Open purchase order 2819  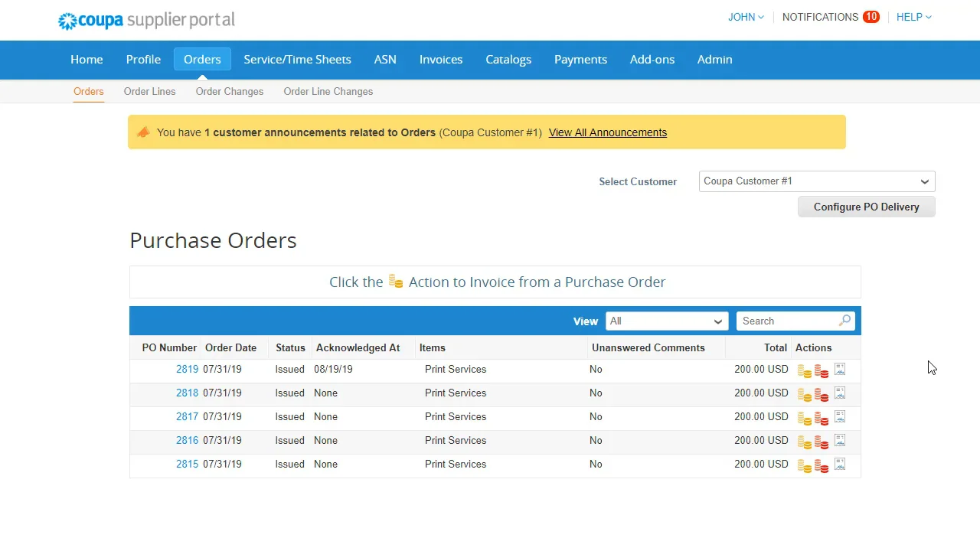pos(187,369)
